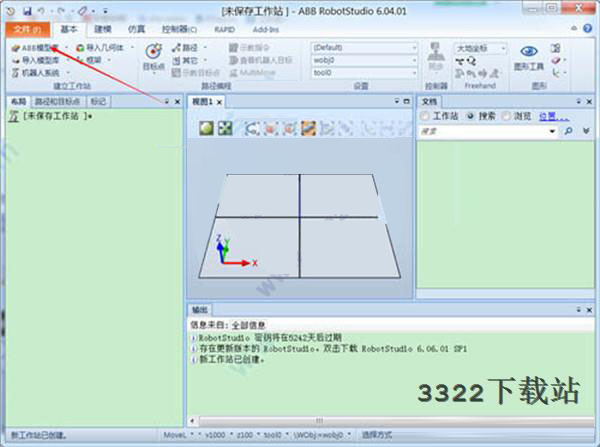Switch to the 仿真 ribbon tab
Image resolution: width=600 pixels, height=447 pixels.
(x=136, y=29)
